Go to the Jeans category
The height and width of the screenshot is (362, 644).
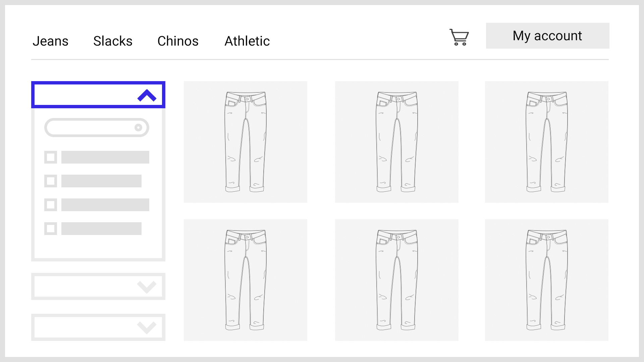(x=50, y=41)
